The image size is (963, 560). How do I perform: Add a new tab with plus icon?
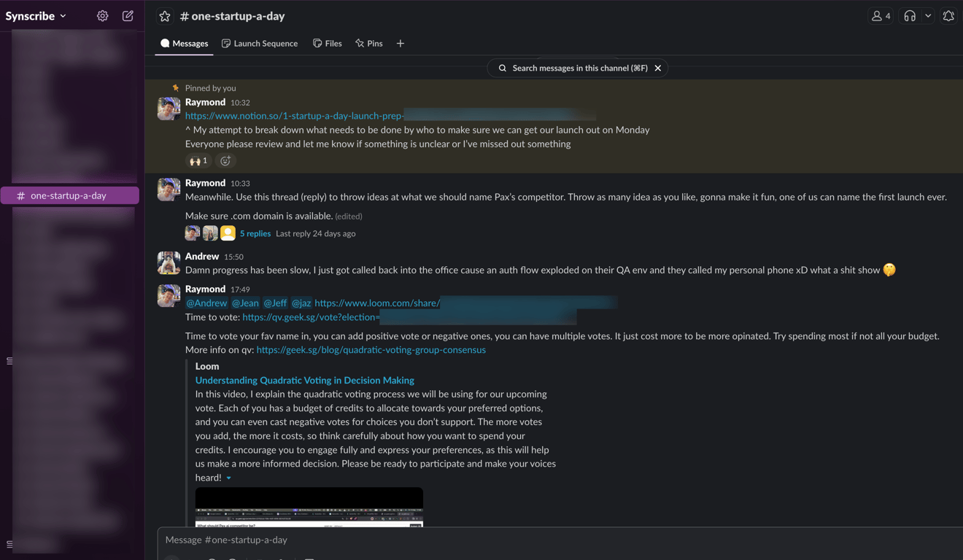point(400,44)
